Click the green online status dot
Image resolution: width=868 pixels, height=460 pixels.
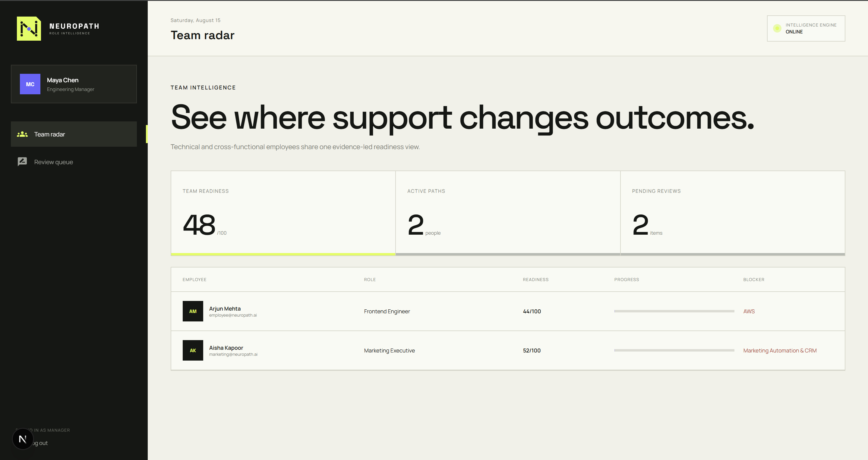click(x=777, y=28)
